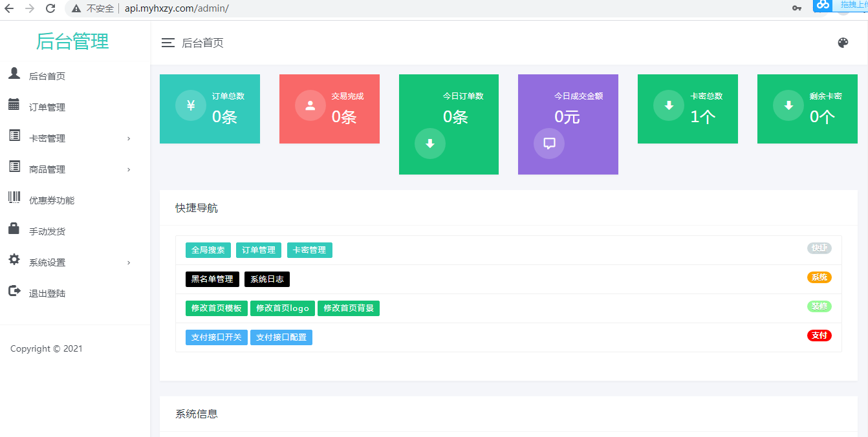This screenshot has height=437, width=868.
Task: Click the hamburger menu icon beside 后台首页
Action: [168, 43]
